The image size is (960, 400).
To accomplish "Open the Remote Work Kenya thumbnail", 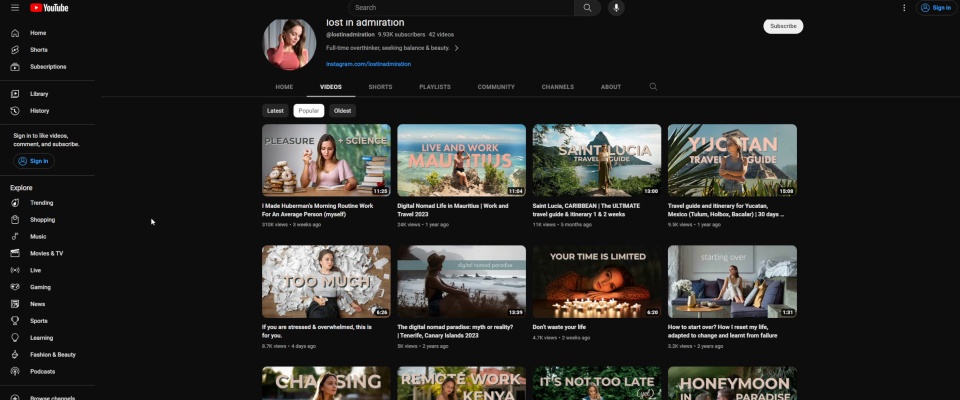I will click(x=462, y=383).
